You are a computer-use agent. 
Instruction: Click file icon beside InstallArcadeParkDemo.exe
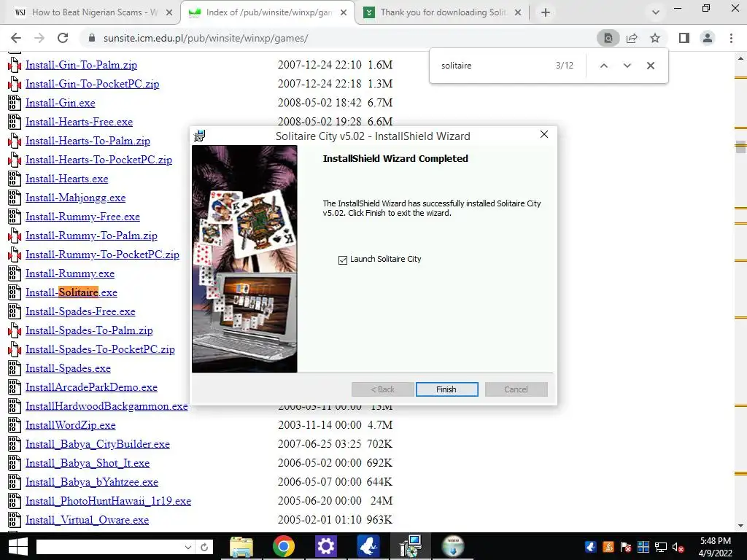click(x=15, y=387)
